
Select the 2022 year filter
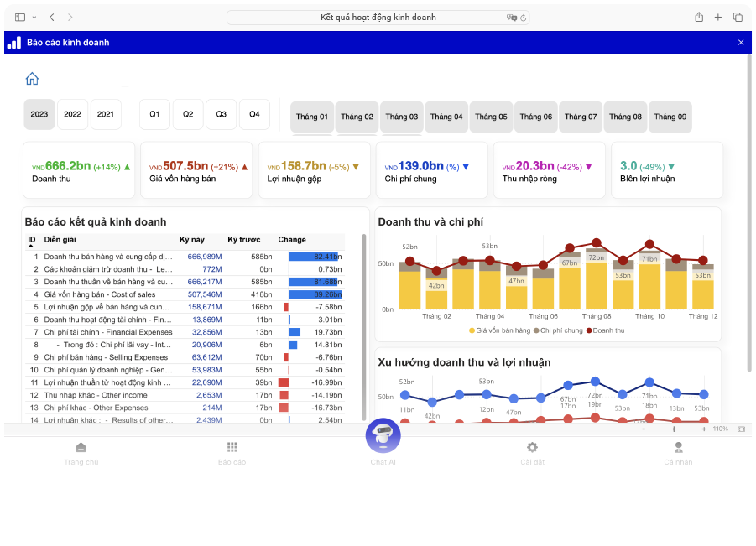coord(72,113)
